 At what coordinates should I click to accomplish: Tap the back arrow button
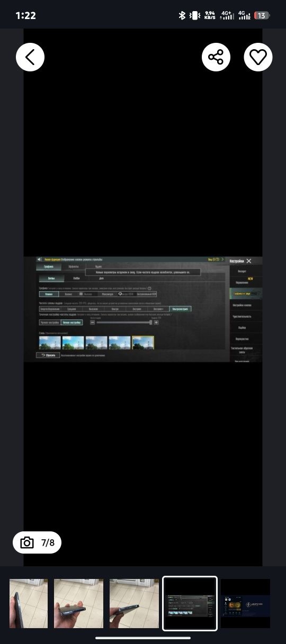[x=30, y=57]
